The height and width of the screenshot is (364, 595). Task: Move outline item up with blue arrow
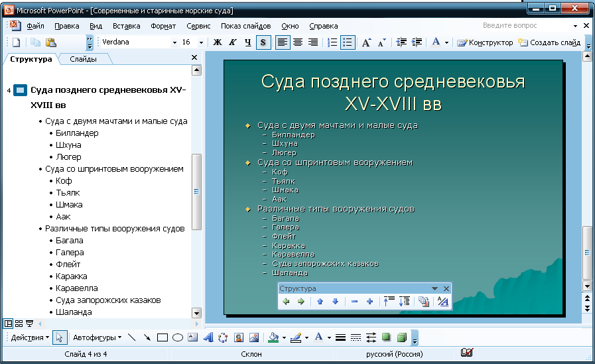point(320,302)
